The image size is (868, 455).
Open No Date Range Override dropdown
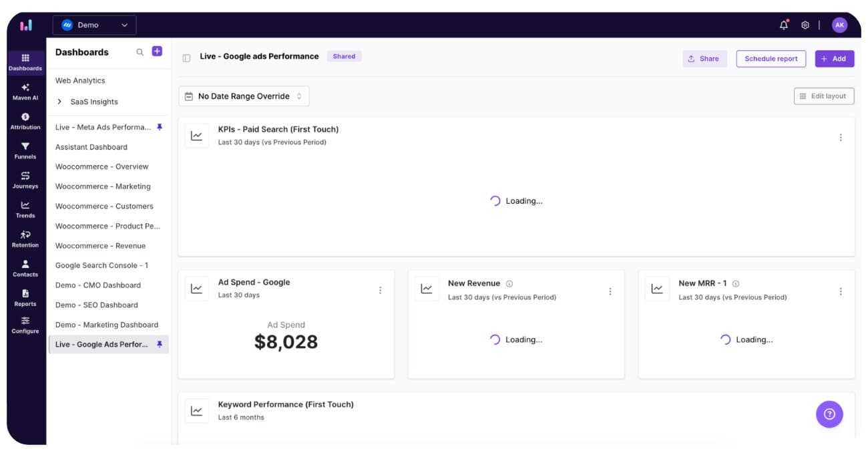coord(244,96)
